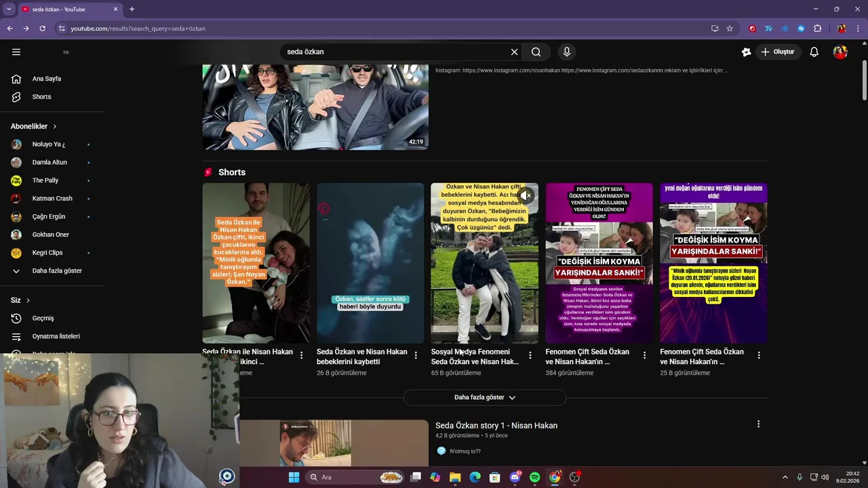Open File Explorer from the taskbar
Image resolution: width=868 pixels, height=488 pixels.
pyautogui.click(x=455, y=477)
